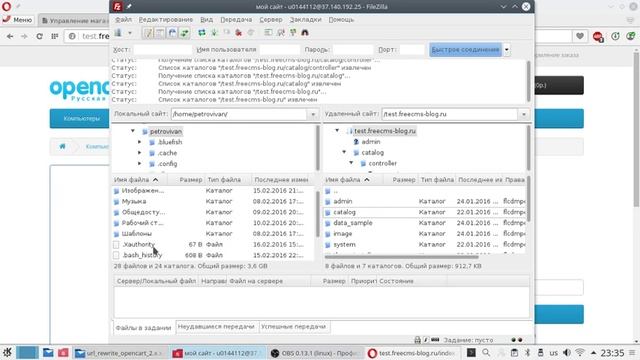Toggle the transfer queue display
The image size is (640, 360).
[x=184, y=33]
